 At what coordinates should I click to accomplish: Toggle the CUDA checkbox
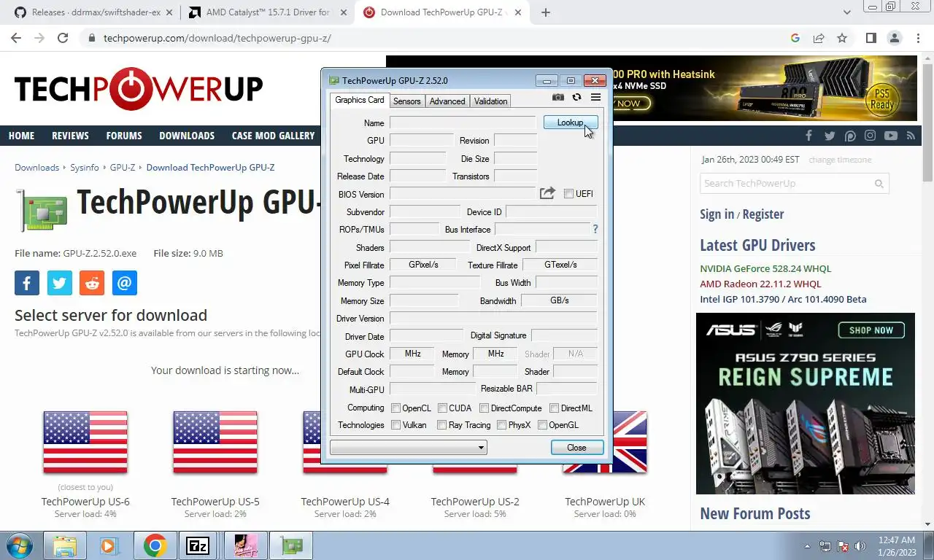[442, 408]
